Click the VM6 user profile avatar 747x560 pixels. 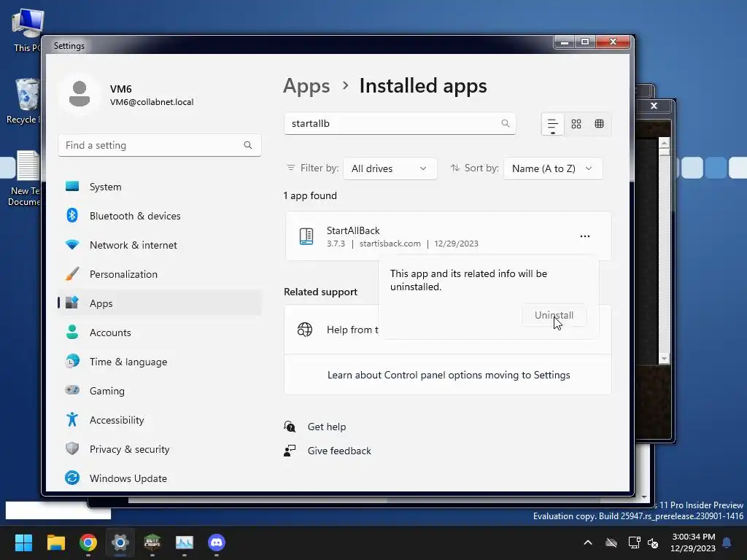pyautogui.click(x=80, y=94)
